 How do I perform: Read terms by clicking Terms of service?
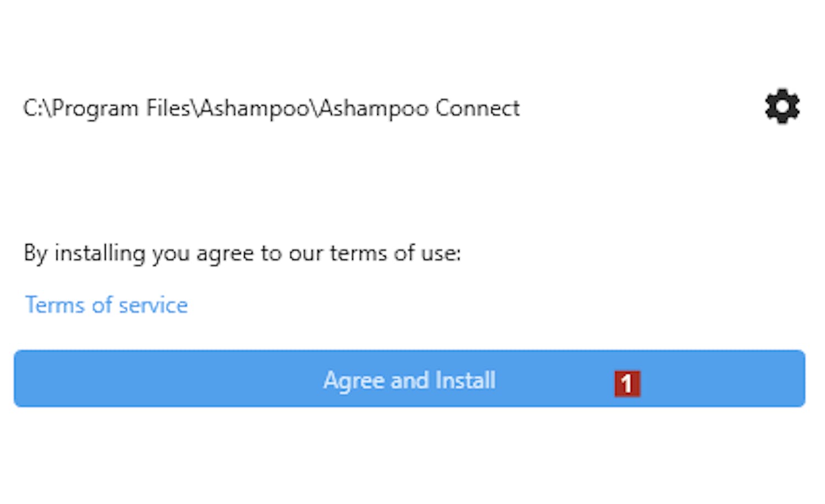(x=107, y=305)
